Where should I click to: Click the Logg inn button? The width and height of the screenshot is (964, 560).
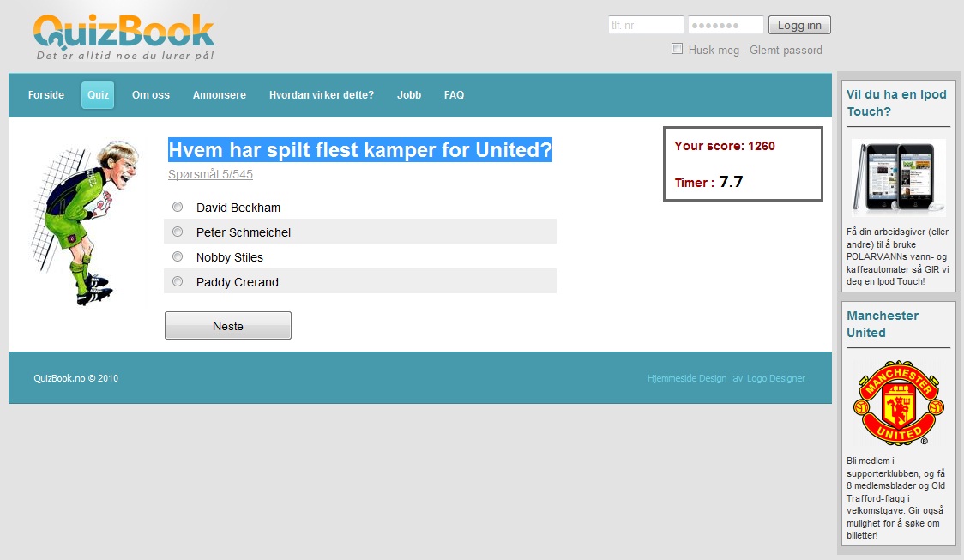point(799,25)
